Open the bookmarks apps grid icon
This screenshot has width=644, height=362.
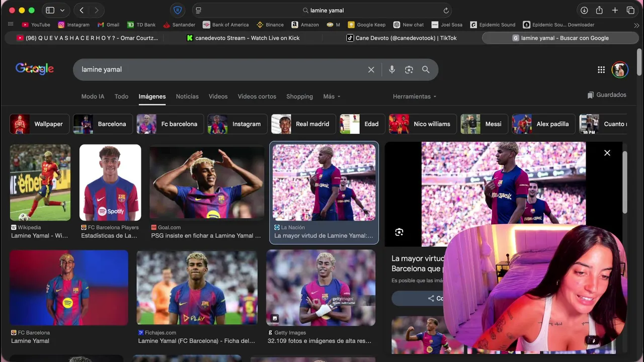[x=11, y=24]
